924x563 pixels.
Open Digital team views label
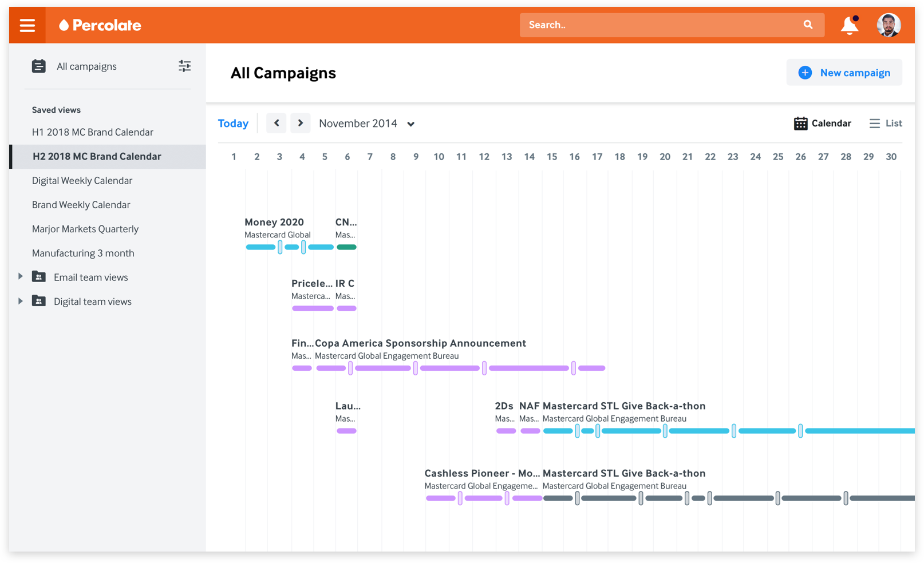pos(93,302)
